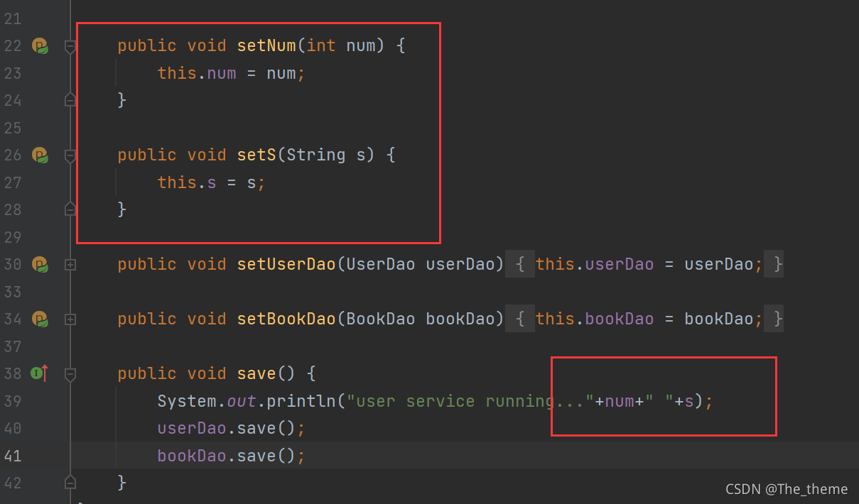Click 'userDao.save();' statement
This screenshot has height=504, width=859.
point(232,429)
